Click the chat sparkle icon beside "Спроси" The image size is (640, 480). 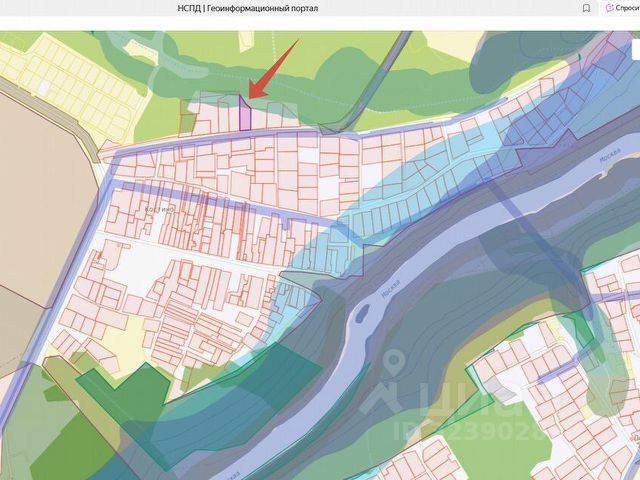(610, 8)
